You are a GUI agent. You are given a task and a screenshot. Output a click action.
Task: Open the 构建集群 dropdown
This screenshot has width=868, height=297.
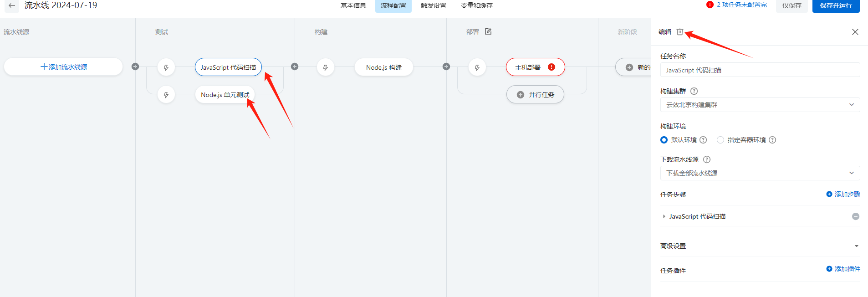pos(760,105)
